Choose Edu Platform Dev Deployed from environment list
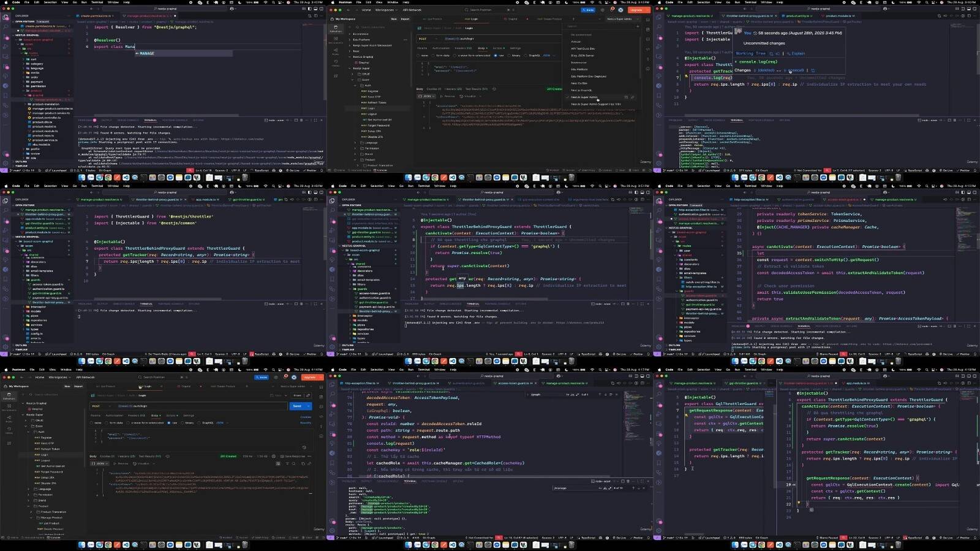The image size is (980, 551). click(588, 77)
